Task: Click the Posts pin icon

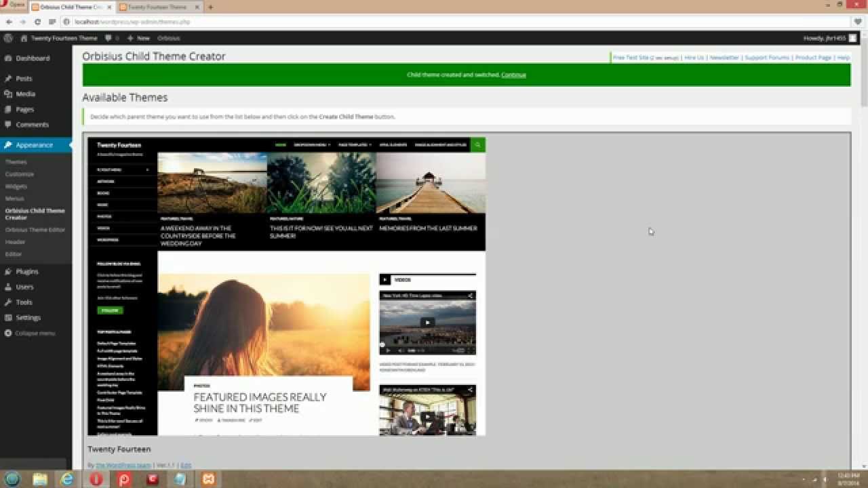Action: tap(8, 79)
